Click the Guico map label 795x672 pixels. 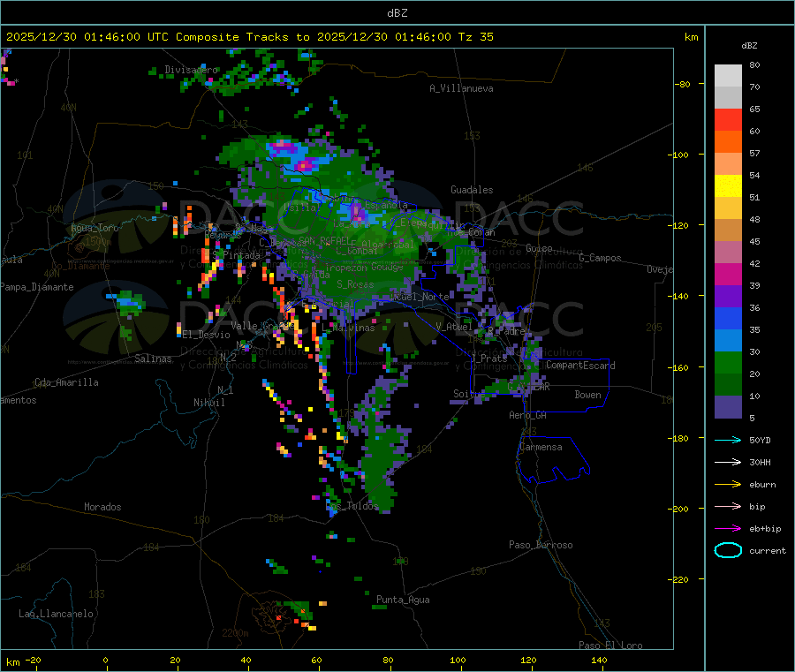point(539,248)
